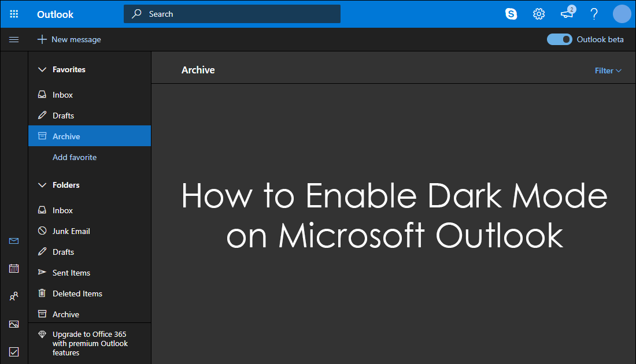This screenshot has height=364, width=636.
Task: Click the search magnifier icon
Action: 136,14
